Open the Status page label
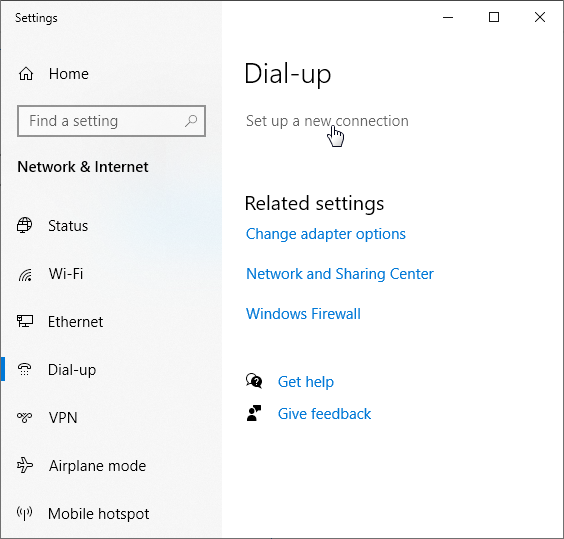The image size is (564, 539). pyautogui.click(x=68, y=226)
